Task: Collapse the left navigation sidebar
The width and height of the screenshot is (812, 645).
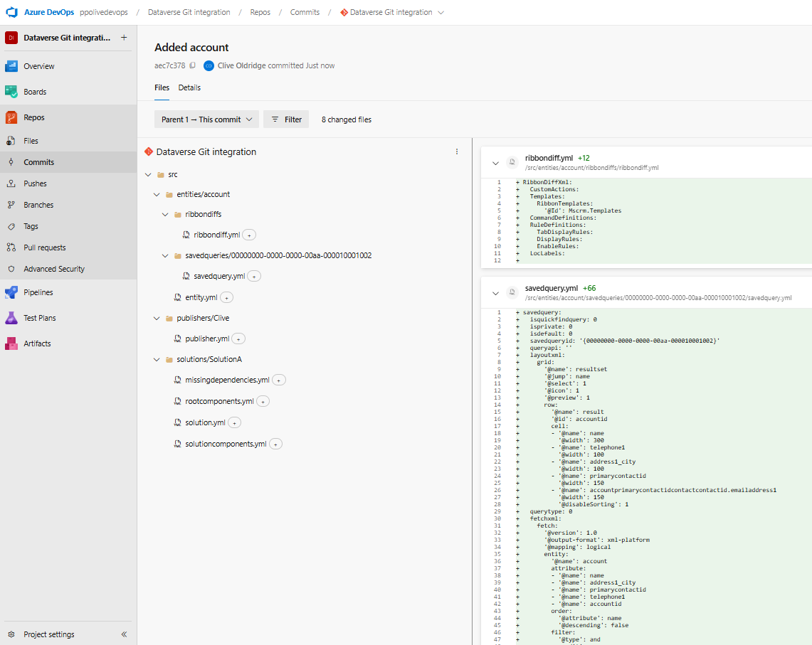Action: pyautogui.click(x=124, y=634)
